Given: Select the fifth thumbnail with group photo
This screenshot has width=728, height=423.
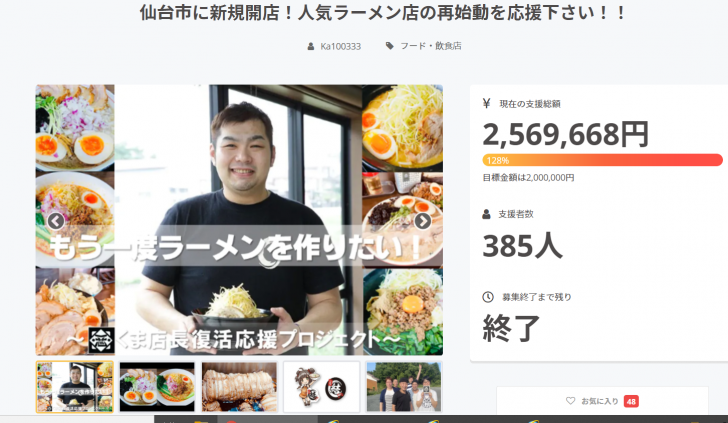Looking at the screenshot, I should pos(403,387).
